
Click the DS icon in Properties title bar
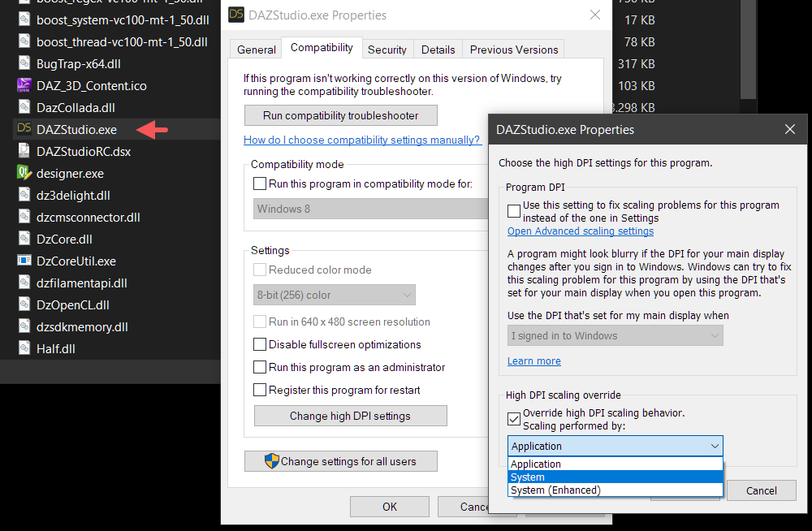236,15
